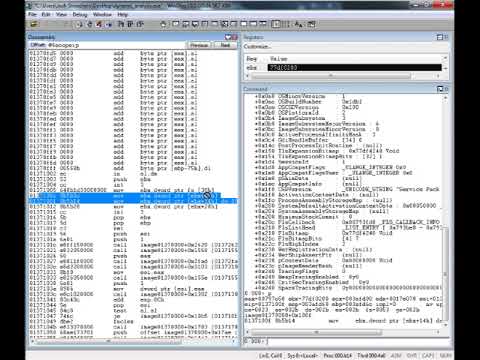
Task: Click the Step Into toolbar icon
Action: (x=121, y=24)
